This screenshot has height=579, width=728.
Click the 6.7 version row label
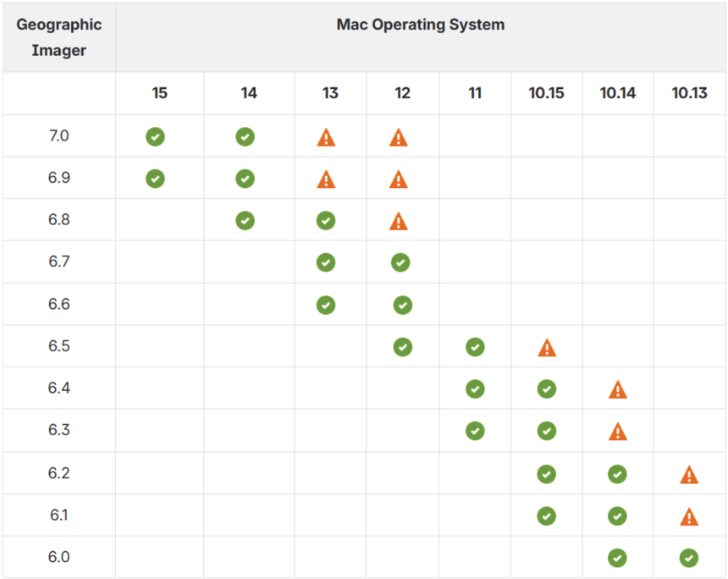tap(59, 261)
